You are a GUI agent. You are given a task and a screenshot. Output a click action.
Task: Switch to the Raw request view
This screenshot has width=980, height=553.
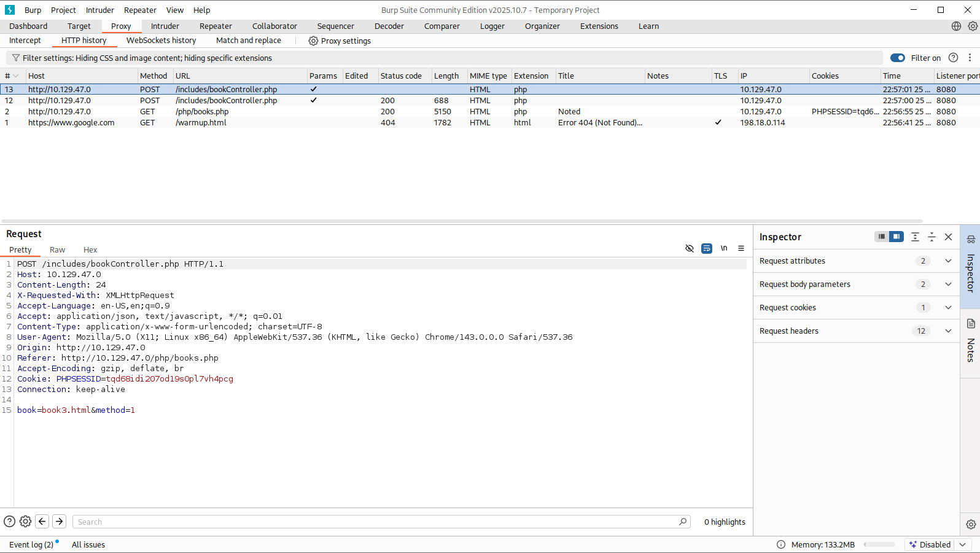pyautogui.click(x=57, y=249)
